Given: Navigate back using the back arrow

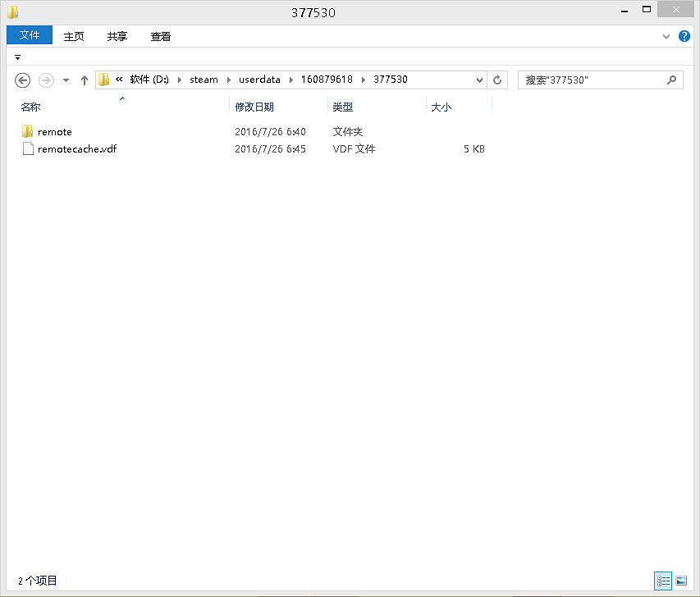Looking at the screenshot, I should click(22, 80).
